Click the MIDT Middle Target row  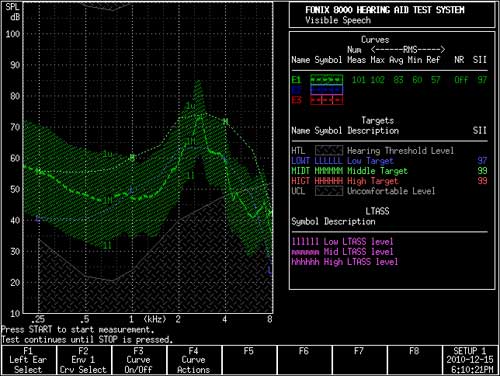[389, 171]
